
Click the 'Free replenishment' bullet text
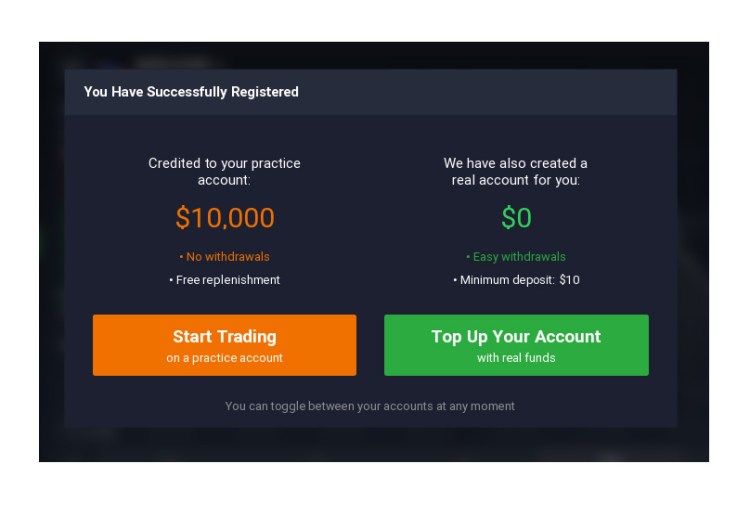pyautogui.click(x=224, y=280)
